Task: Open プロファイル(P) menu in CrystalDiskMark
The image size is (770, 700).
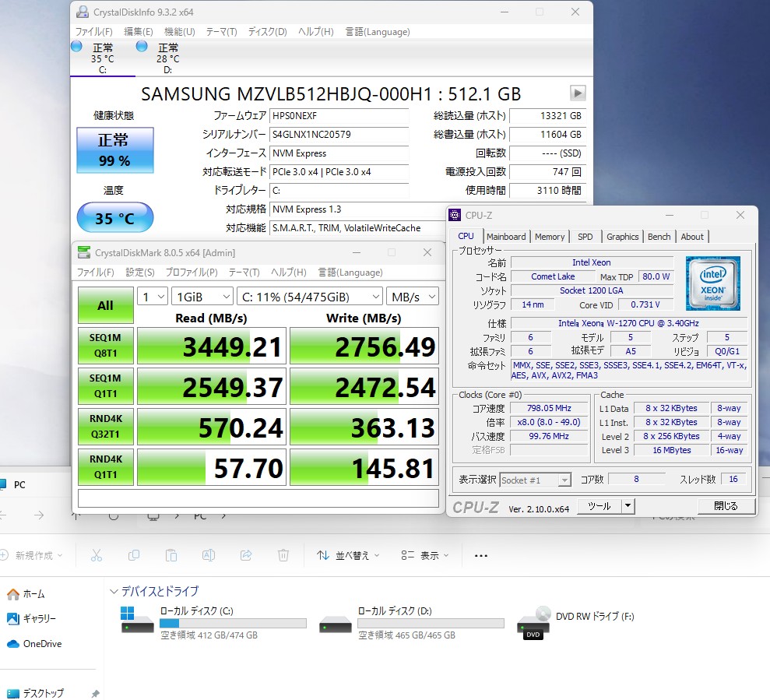Action: [x=192, y=273]
